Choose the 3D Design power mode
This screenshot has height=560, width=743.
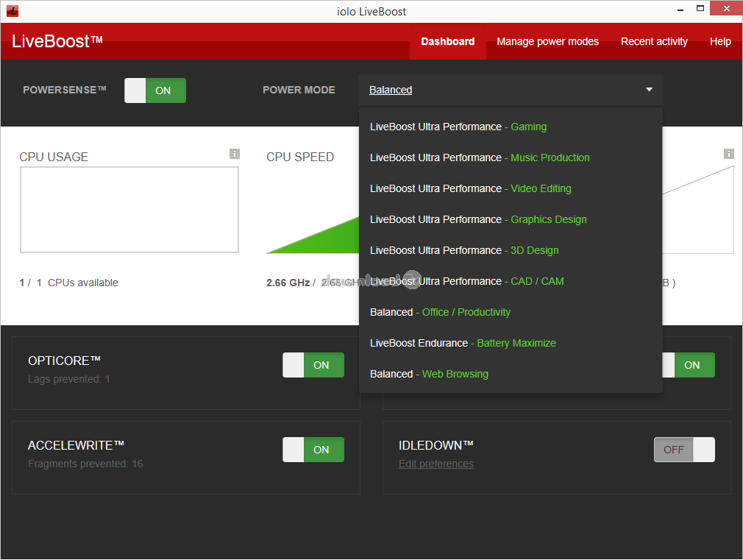(x=463, y=250)
